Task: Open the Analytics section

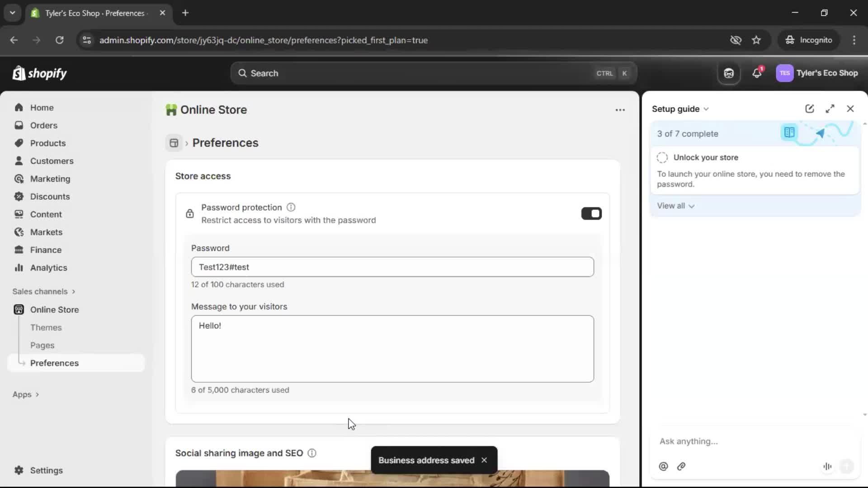Action: click(48, 267)
